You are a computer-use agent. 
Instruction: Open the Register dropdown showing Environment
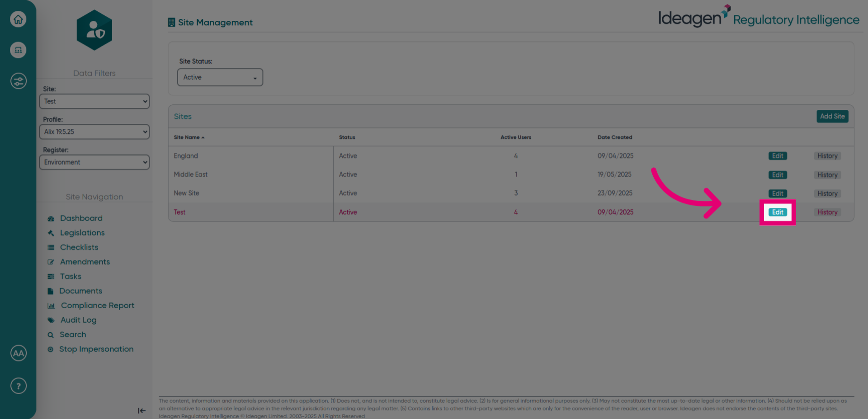[94, 162]
